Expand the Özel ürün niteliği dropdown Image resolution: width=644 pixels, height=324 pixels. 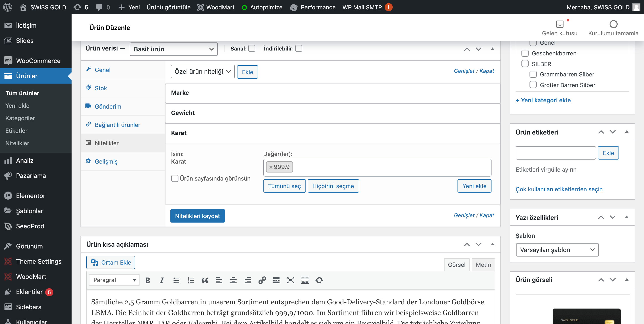point(203,72)
